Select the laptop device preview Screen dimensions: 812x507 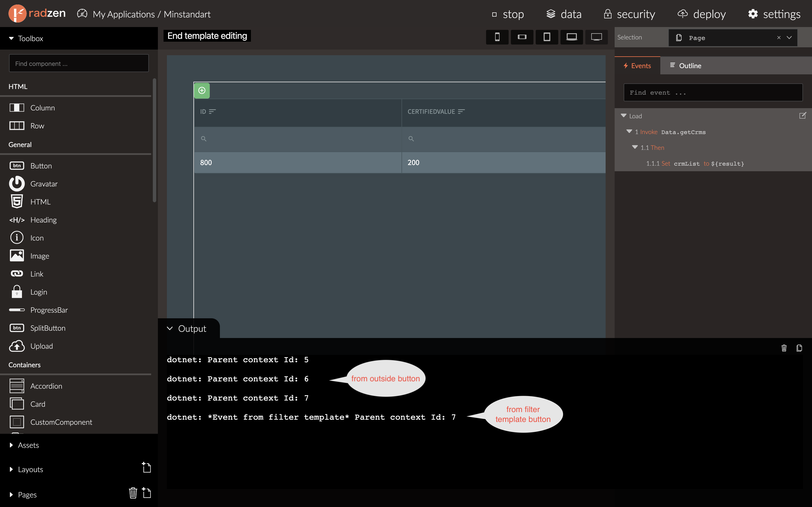coord(572,37)
